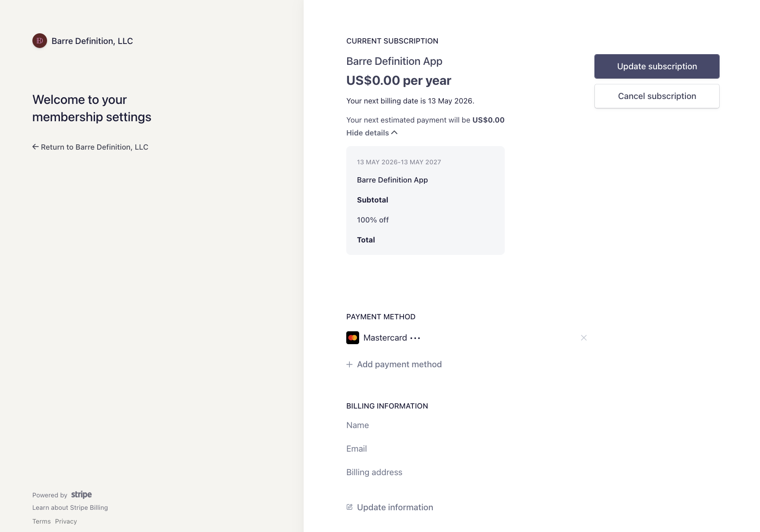Viewport: 760px width, 532px height.
Task: Click the Mastercard card icon
Action: (x=352, y=338)
